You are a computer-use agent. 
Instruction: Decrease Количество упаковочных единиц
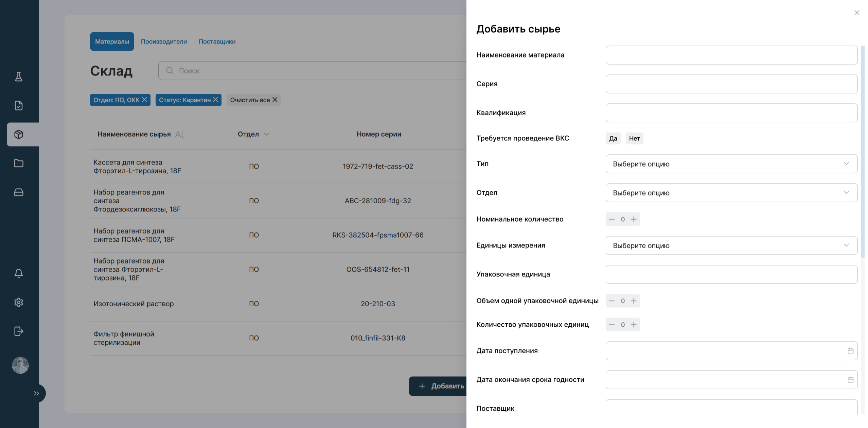tap(612, 325)
